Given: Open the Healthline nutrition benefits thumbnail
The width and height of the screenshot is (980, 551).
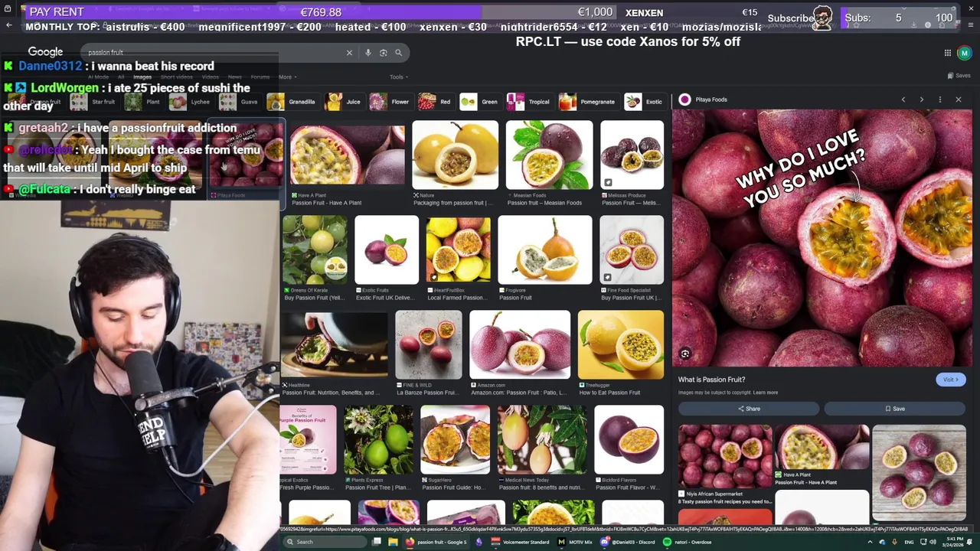Looking at the screenshot, I should coord(334,345).
